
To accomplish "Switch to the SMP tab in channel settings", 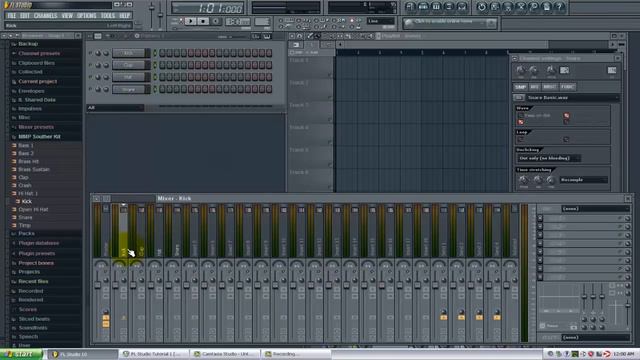I will click(x=520, y=87).
